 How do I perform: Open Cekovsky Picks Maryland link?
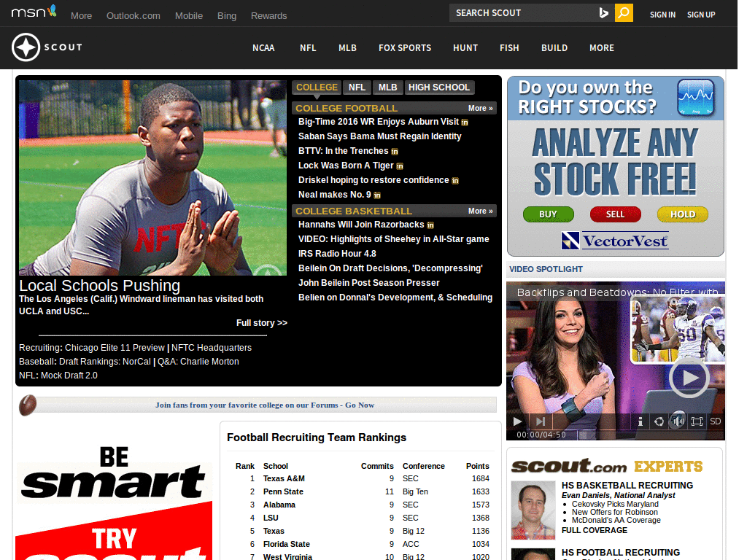[x=615, y=504]
